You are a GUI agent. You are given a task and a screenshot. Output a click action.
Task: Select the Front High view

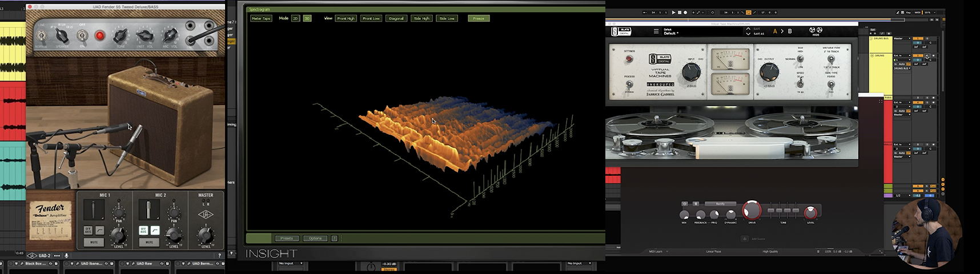[x=346, y=18]
